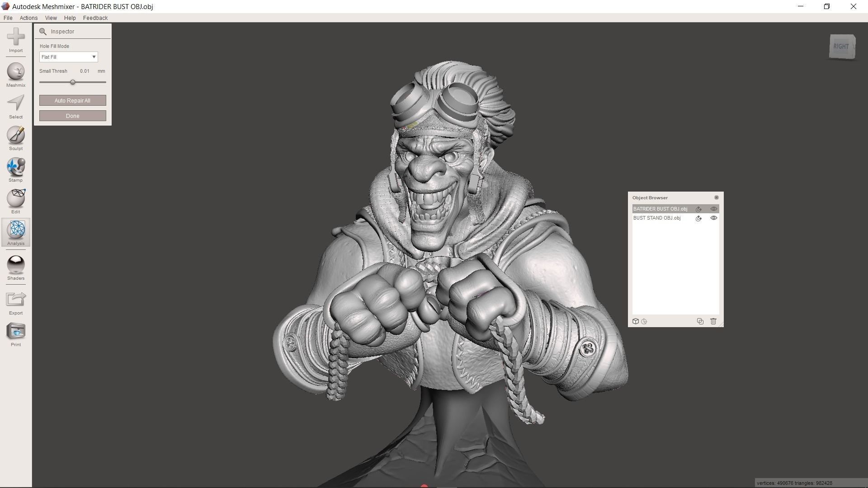This screenshot has height=488, width=868.
Task: Adjust the Small Thresh slider handle
Action: point(73,82)
